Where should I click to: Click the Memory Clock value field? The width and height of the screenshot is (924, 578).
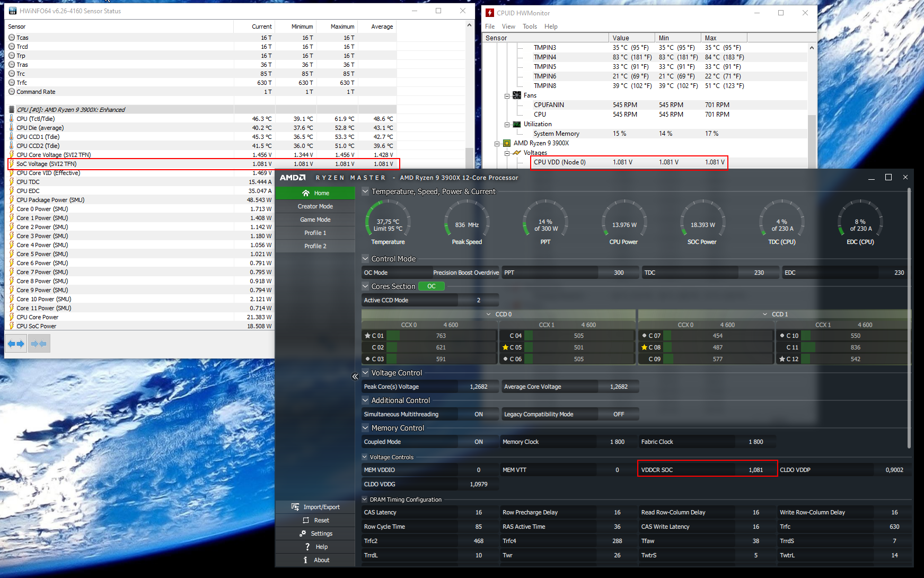(617, 442)
